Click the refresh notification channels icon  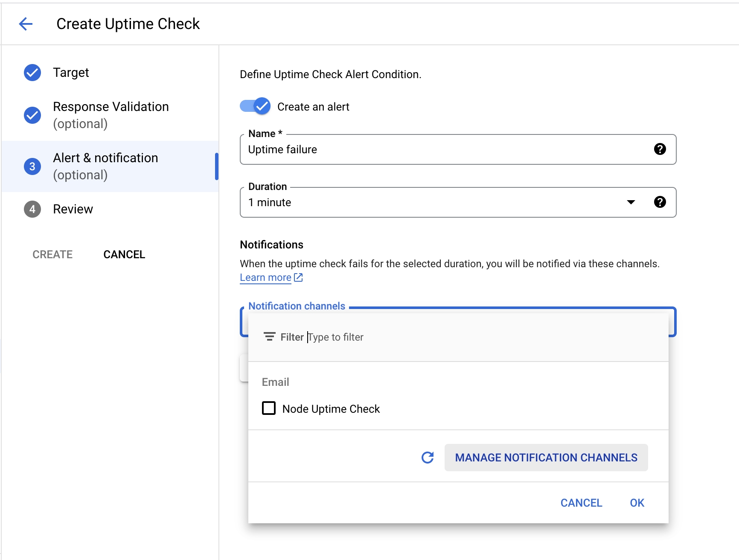coord(428,458)
